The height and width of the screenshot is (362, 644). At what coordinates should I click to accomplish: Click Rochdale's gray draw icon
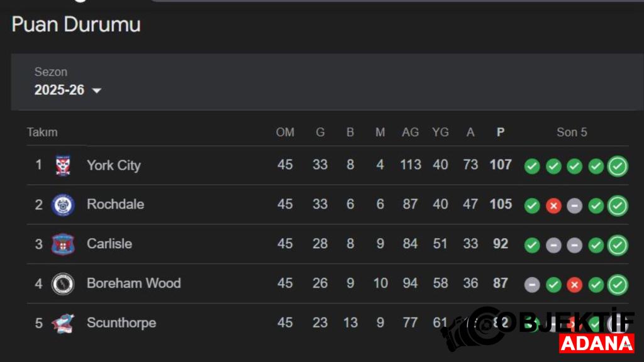tap(574, 206)
